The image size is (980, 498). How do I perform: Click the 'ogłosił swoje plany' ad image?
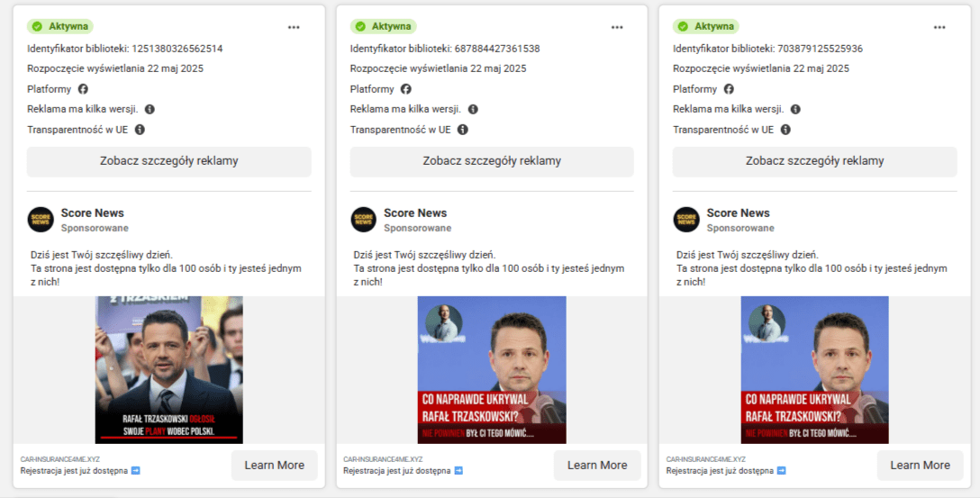(168, 370)
